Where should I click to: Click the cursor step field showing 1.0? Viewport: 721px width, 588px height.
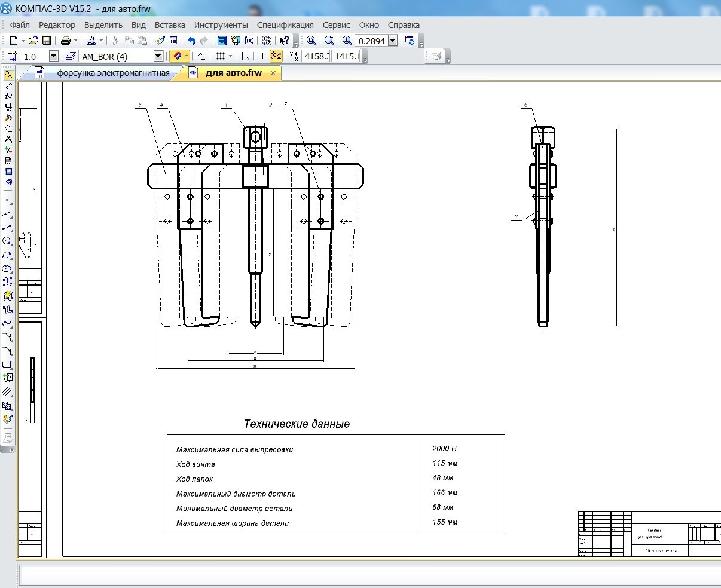coord(35,56)
